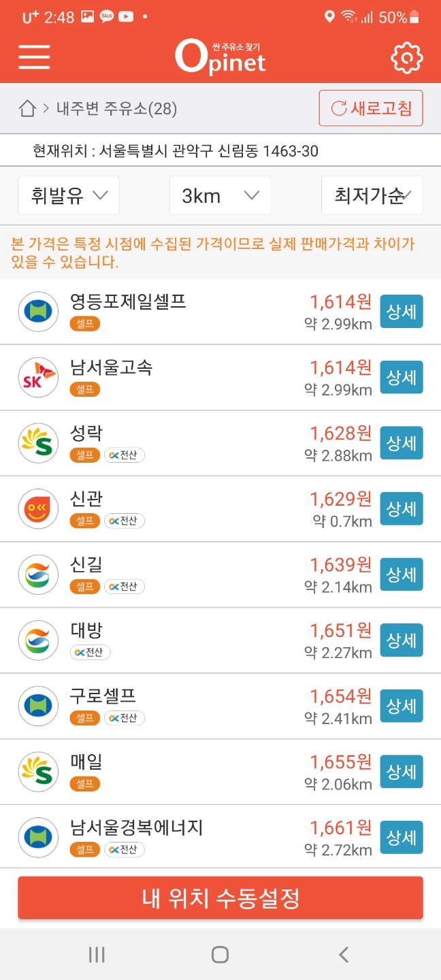The height and width of the screenshot is (980, 441).
Task: Tap 내 위치 수동설정 at the bottom
Action: pos(220,898)
